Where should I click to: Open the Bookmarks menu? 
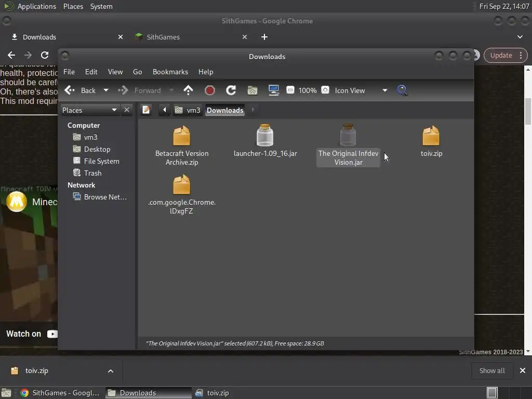[170, 72]
